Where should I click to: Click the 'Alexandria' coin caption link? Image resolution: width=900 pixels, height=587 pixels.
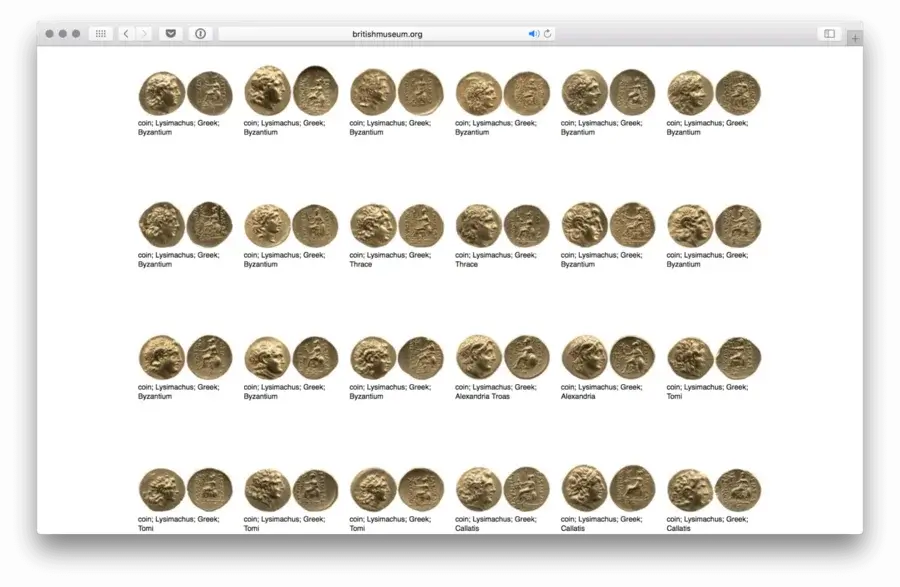(x=578, y=396)
